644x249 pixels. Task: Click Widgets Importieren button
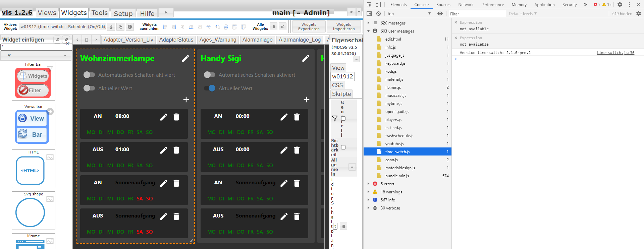pos(344,27)
